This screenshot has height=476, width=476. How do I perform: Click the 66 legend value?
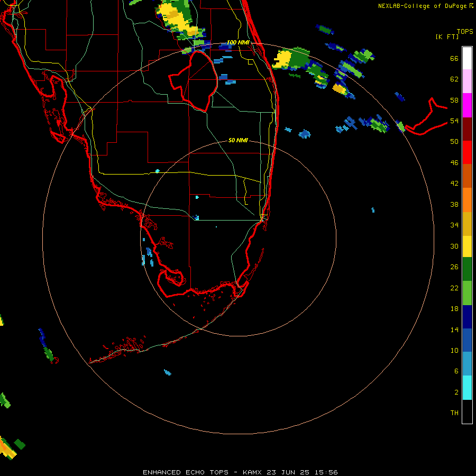(454, 58)
